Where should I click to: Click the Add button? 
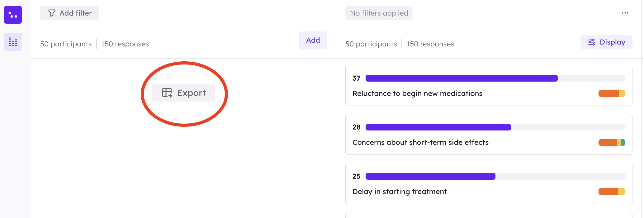click(313, 40)
